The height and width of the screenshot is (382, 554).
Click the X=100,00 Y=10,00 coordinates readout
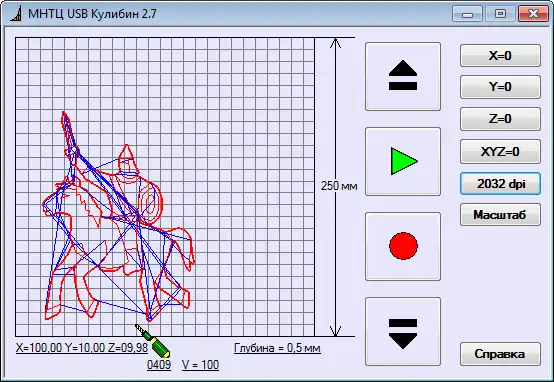[x=82, y=348]
